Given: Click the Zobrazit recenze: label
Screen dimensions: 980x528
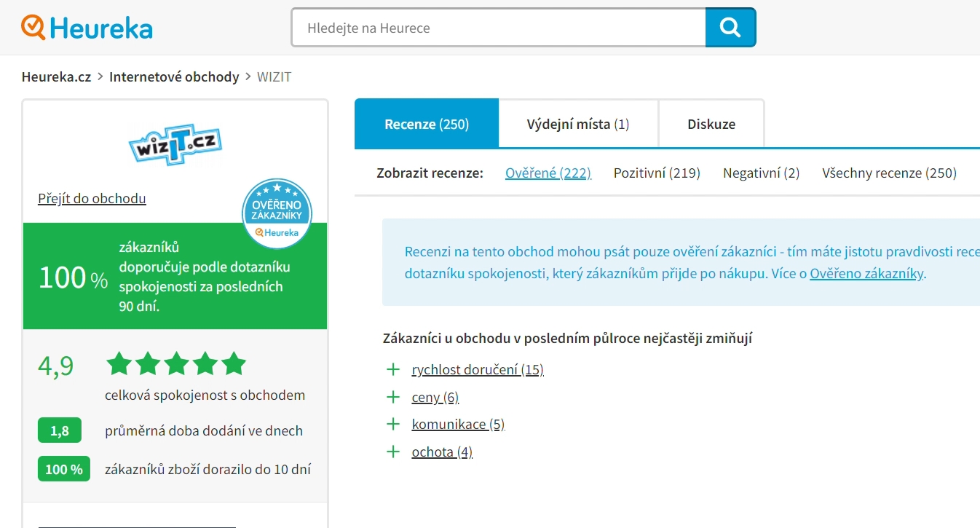Looking at the screenshot, I should [430, 173].
